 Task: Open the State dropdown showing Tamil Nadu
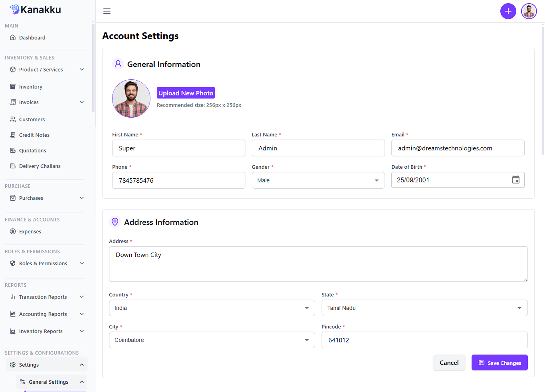click(x=424, y=308)
